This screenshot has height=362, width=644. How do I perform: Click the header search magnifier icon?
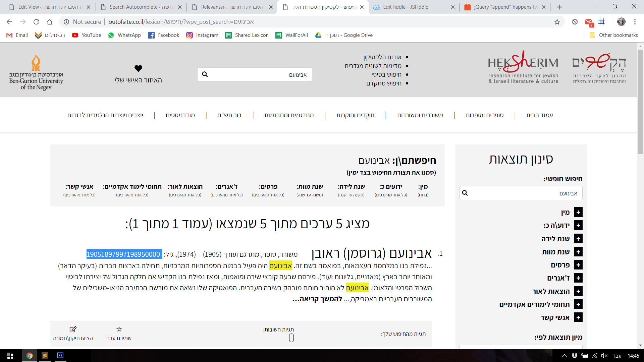point(205,74)
